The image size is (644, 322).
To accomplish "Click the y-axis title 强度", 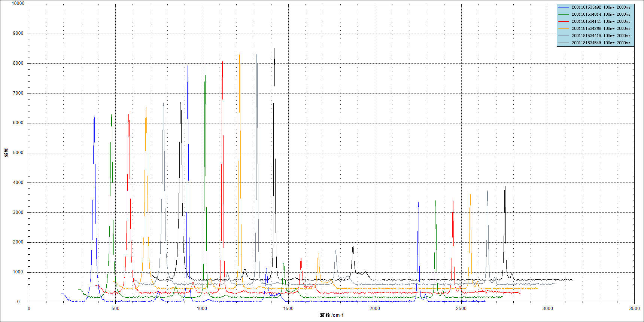I will click(6, 153).
